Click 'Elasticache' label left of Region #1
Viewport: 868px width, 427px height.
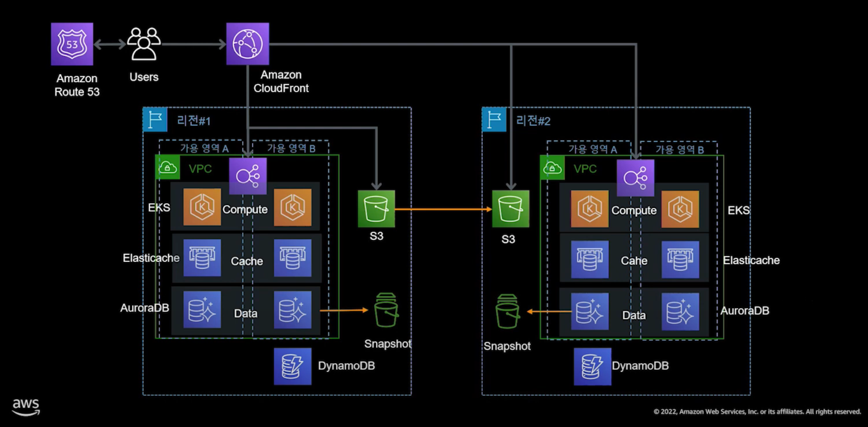click(151, 258)
